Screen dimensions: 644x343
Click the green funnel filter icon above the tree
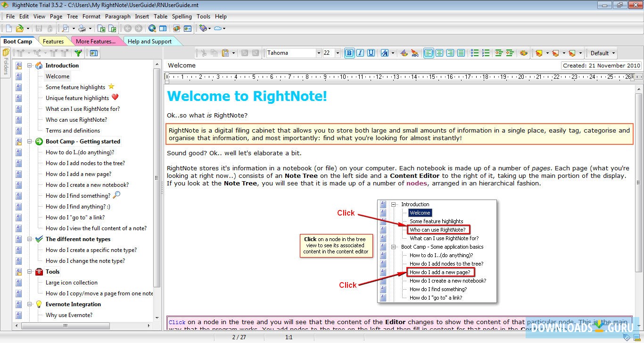[x=78, y=53]
